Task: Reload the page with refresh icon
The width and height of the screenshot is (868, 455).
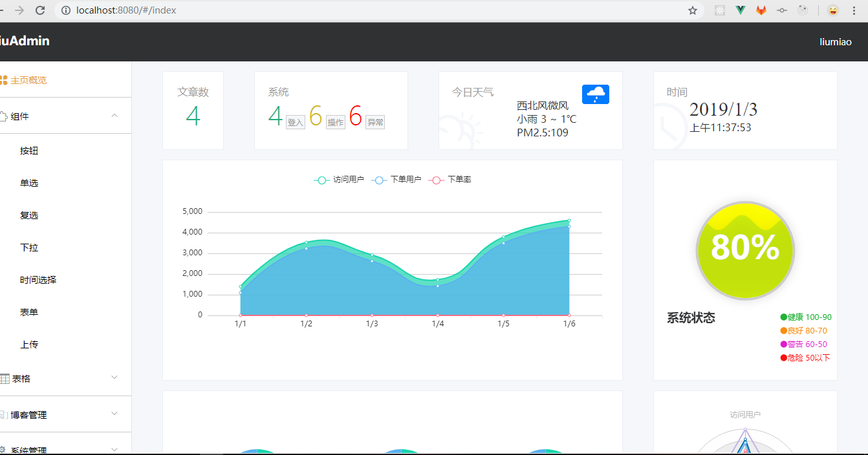Action: point(40,10)
